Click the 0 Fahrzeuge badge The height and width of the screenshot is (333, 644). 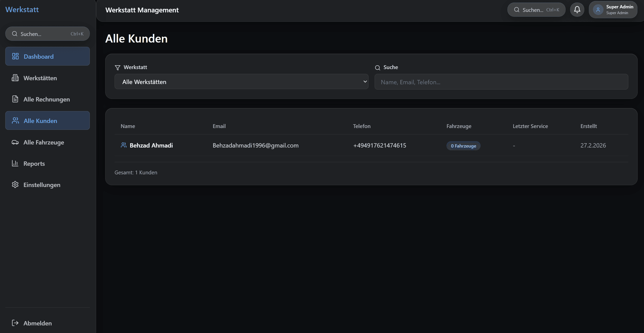(x=463, y=146)
